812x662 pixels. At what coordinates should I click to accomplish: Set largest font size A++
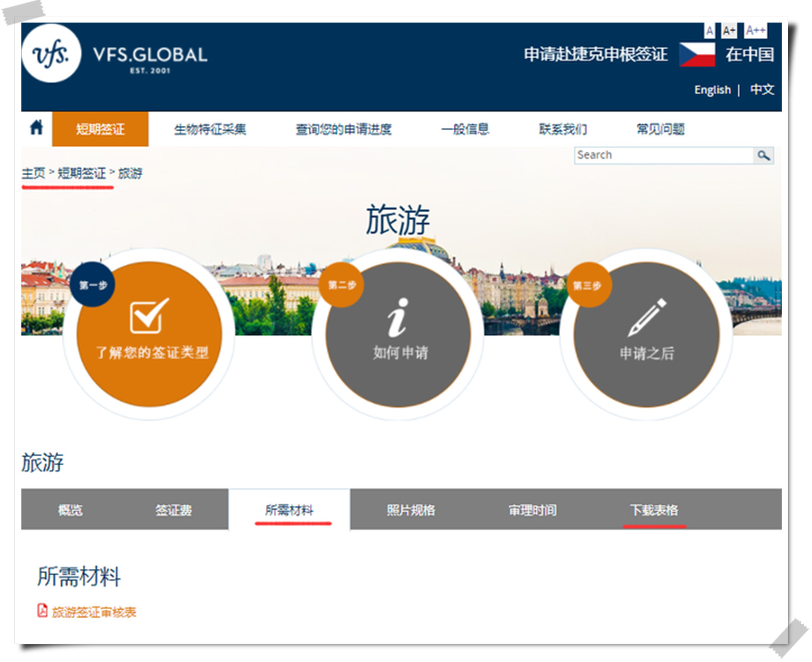(x=756, y=31)
